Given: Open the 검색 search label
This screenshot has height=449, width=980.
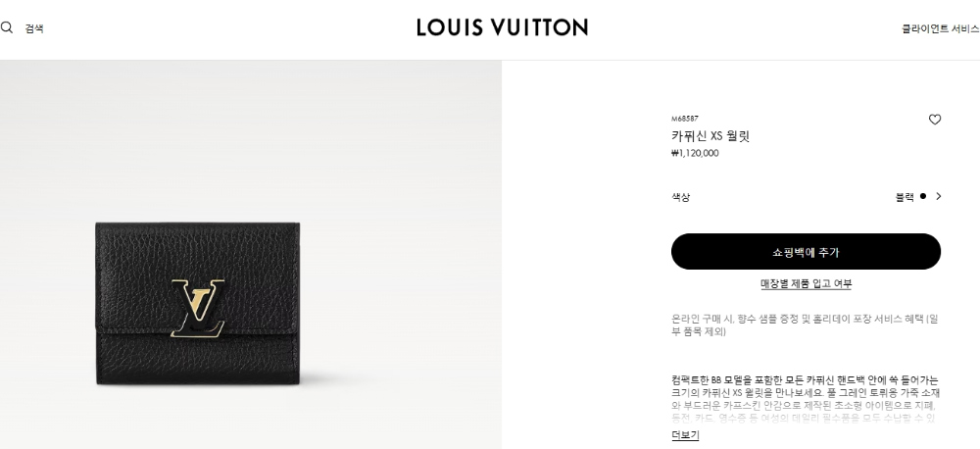Looking at the screenshot, I should coord(34,28).
